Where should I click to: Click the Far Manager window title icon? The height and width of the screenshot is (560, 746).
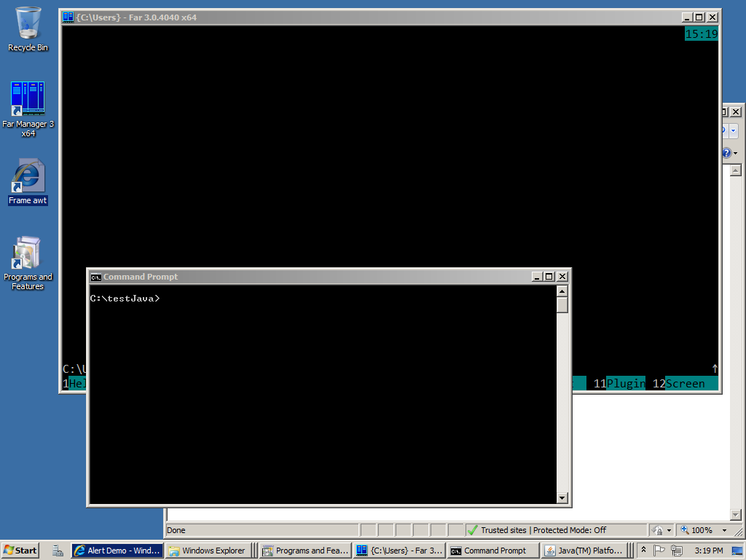(68, 17)
